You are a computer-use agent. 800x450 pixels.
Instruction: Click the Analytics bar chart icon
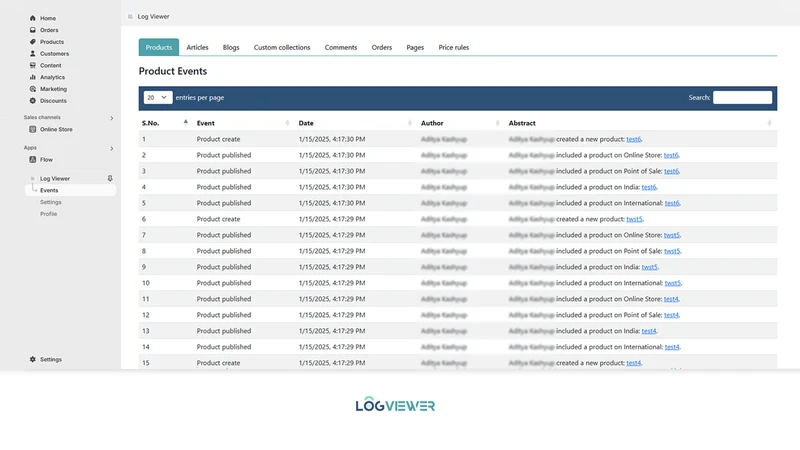(x=33, y=77)
